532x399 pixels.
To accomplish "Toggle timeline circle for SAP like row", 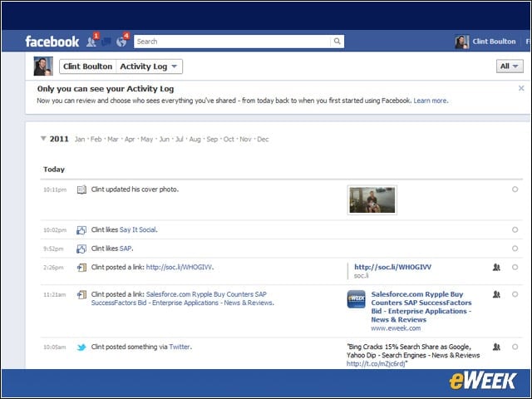I will click(515, 249).
